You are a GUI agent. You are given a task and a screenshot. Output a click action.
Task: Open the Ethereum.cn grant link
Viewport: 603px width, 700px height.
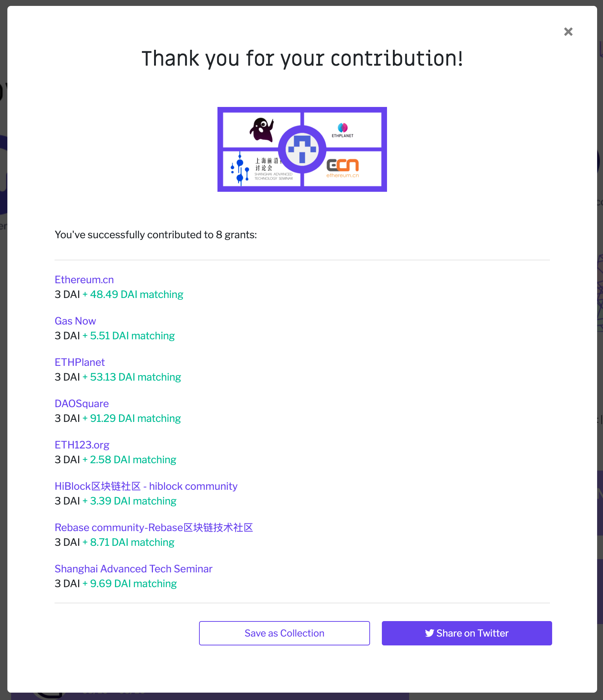(84, 280)
